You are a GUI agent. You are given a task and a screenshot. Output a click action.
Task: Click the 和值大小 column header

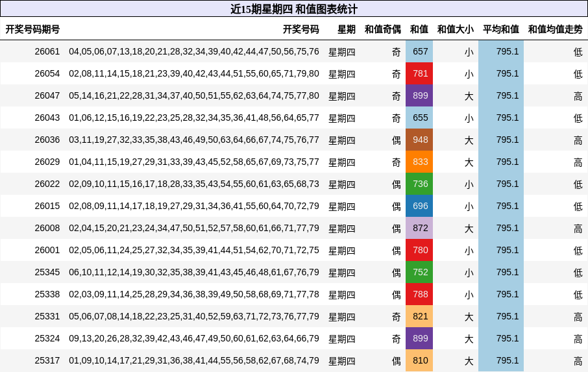455,29
